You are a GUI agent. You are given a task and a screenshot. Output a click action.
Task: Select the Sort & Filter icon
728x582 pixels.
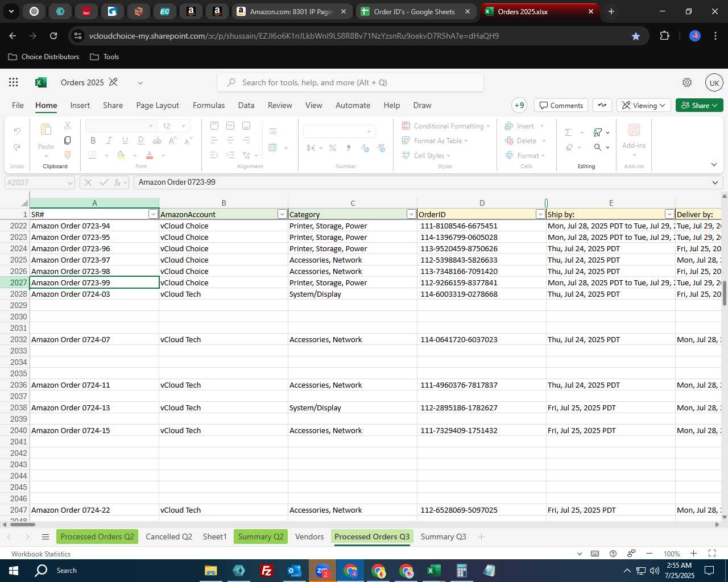pyautogui.click(x=598, y=132)
